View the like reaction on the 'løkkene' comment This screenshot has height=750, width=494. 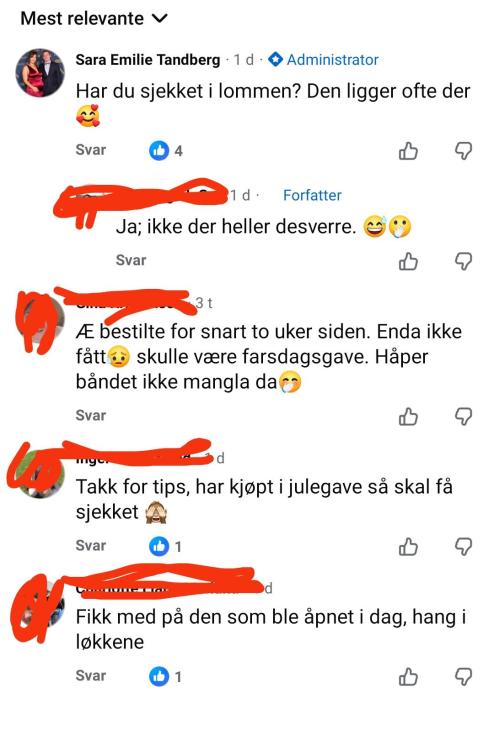pos(165,676)
